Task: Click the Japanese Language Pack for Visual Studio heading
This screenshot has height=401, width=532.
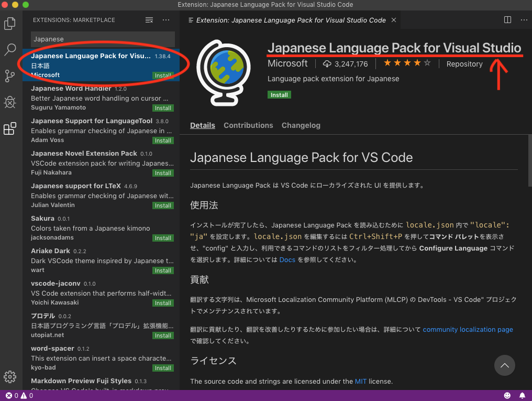Action: (x=394, y=48)
